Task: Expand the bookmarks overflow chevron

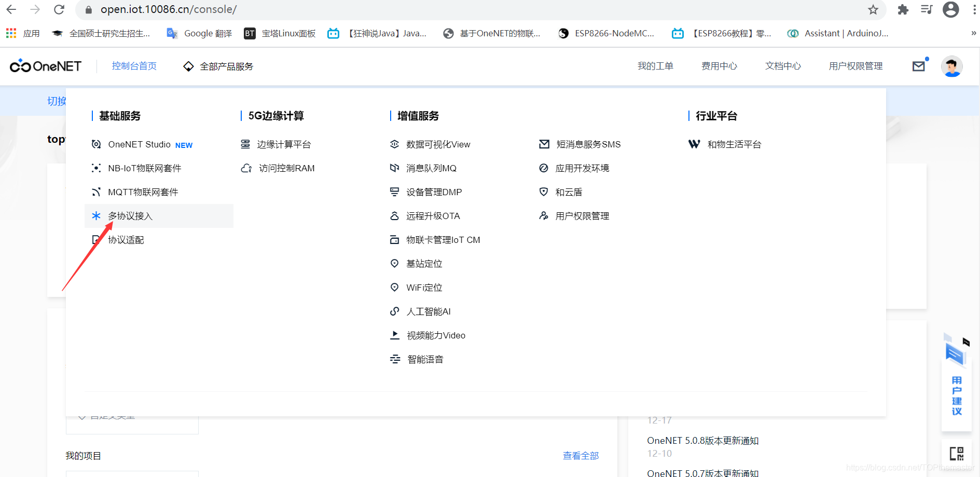Action: pyautogui.click(x=973, y=33)
